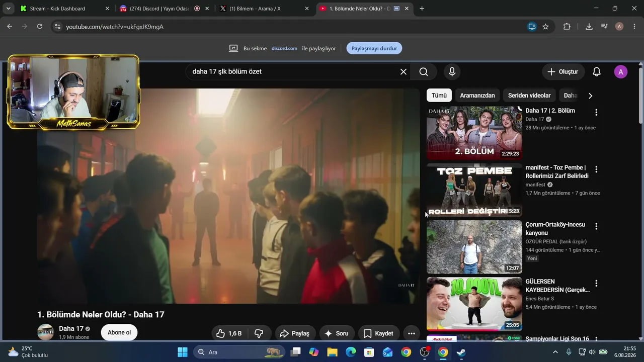The height and width of the screenshot is (362, 644).
Task: Open the browser downloads panel
Action: [589, 27]
